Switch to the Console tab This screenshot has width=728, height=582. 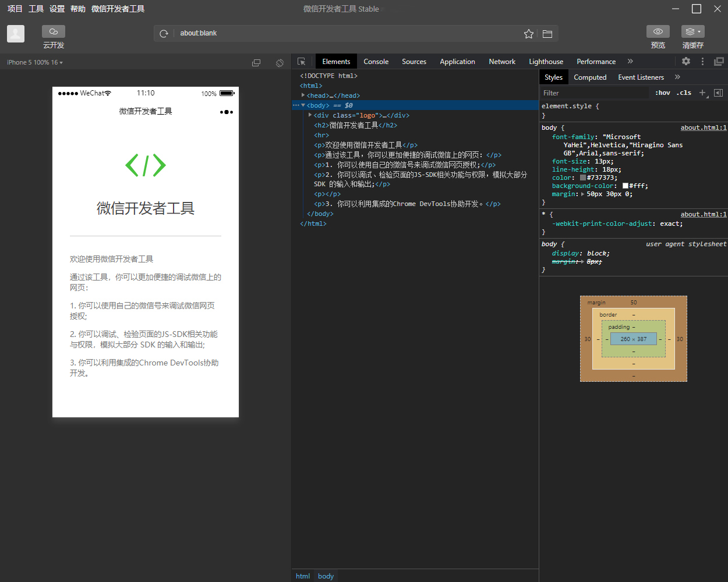coord(376,62)
